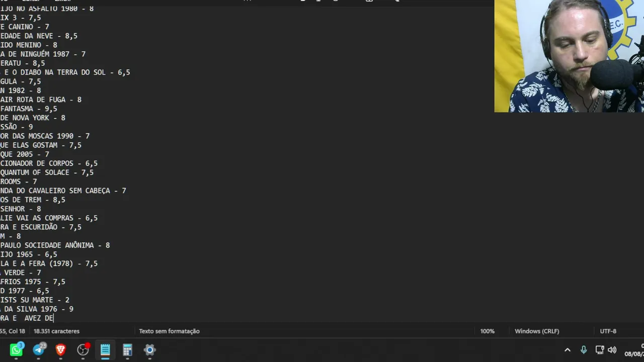Click line 'NDA DO CAVALEIRO SEM CABEÇA - 7'

tap(63, 191)
